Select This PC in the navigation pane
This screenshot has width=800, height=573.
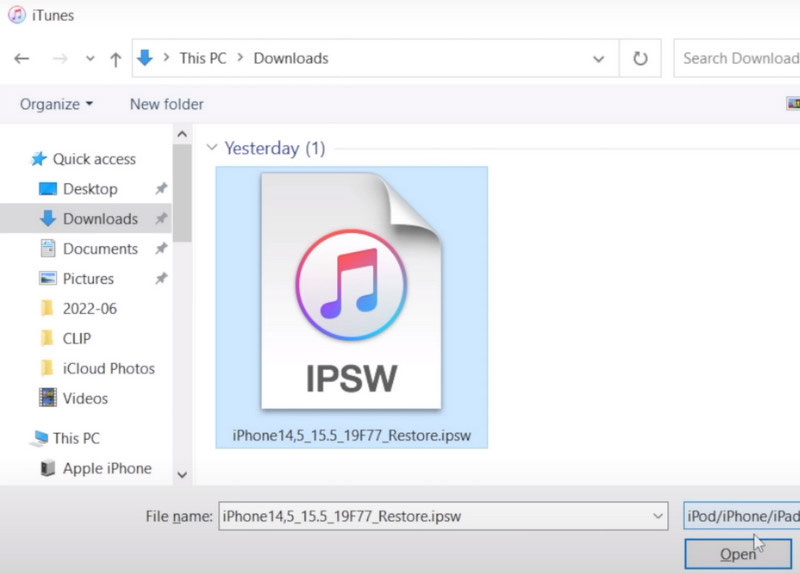(65, 438)
